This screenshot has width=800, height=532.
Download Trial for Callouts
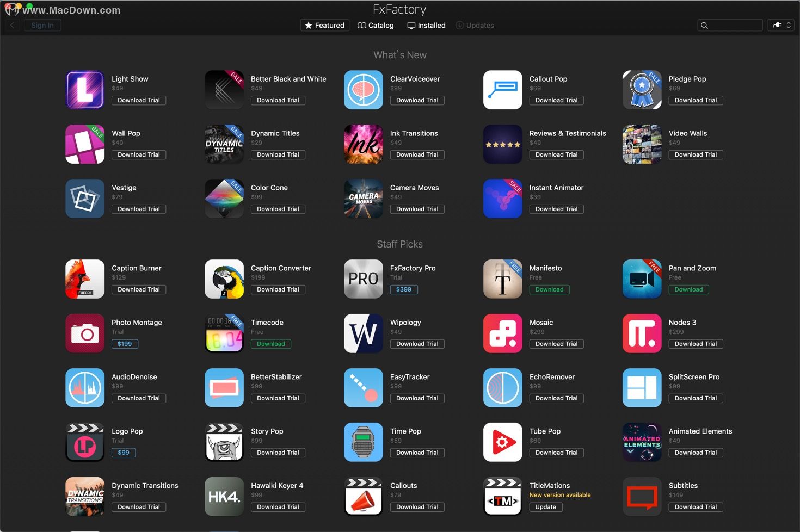coord(417,508)
